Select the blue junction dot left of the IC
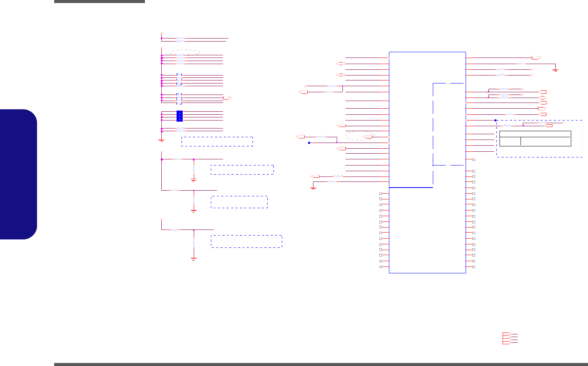This screenshot has height=366, width=588. pos(309,143)
